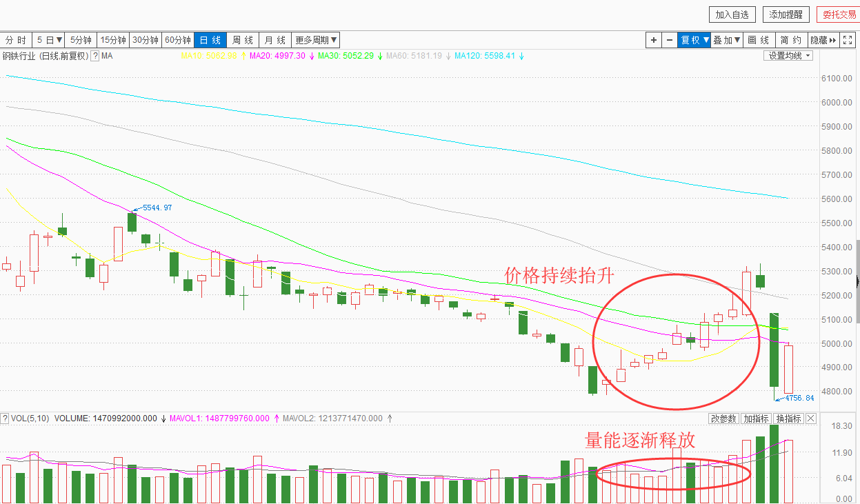The image size is (860, 504).
Task: Toggle 简约 simplified view mode
Action: coord(790,40)
